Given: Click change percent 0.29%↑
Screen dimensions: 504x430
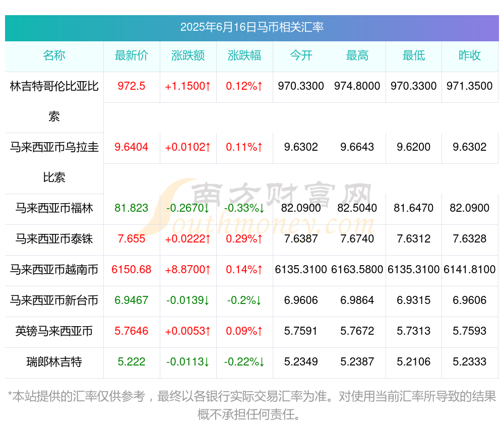Looking at the screenshot, I should 244,239.
